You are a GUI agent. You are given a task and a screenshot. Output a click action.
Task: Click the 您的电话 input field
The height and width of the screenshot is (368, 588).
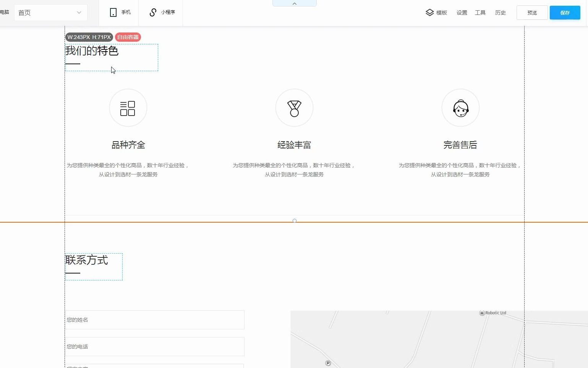pyautogui.click(x=155, y=347)
